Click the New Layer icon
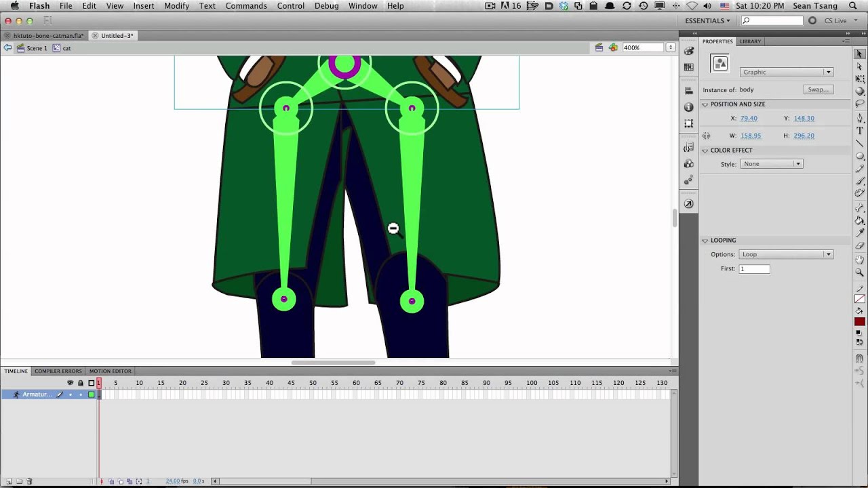The height and width of the screenshot is (488, 868). click(9, 481)
